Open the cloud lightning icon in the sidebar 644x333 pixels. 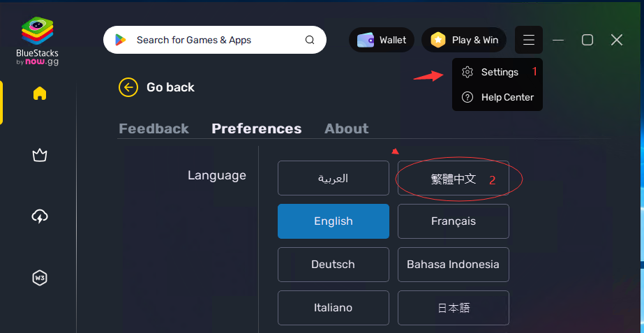coord(40,216)
